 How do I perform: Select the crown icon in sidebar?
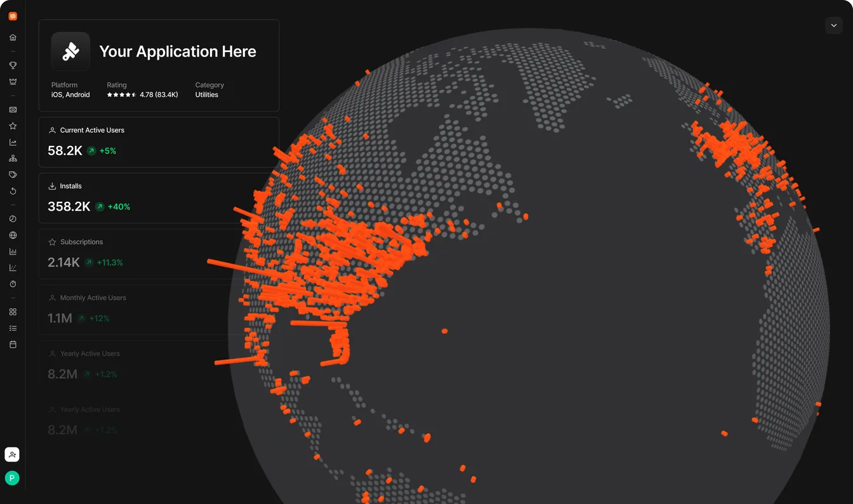pyautogui.click(x=13, y=81)
